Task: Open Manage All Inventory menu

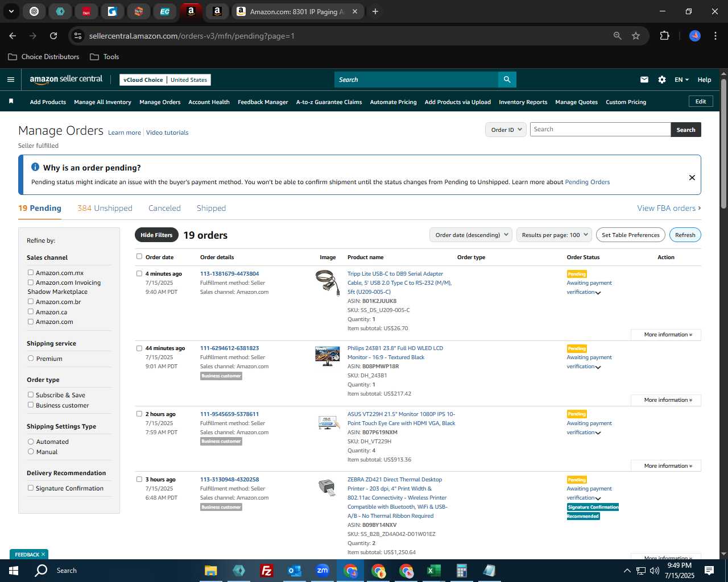Action: 102,102
